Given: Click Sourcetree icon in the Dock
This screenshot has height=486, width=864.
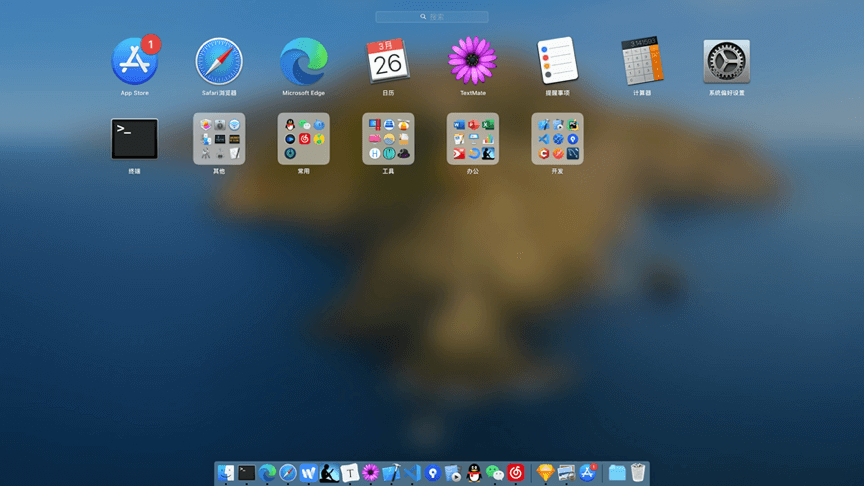Looking at the screenshot, I should [x=433, y=473].
